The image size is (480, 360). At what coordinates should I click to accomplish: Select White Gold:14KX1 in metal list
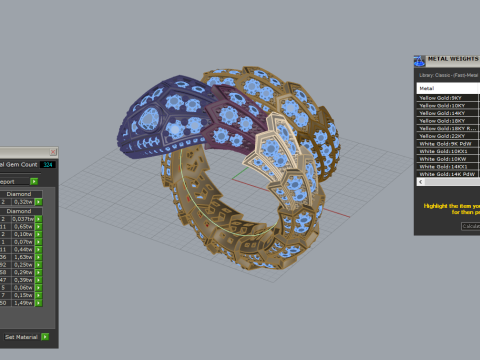point(447,167)
